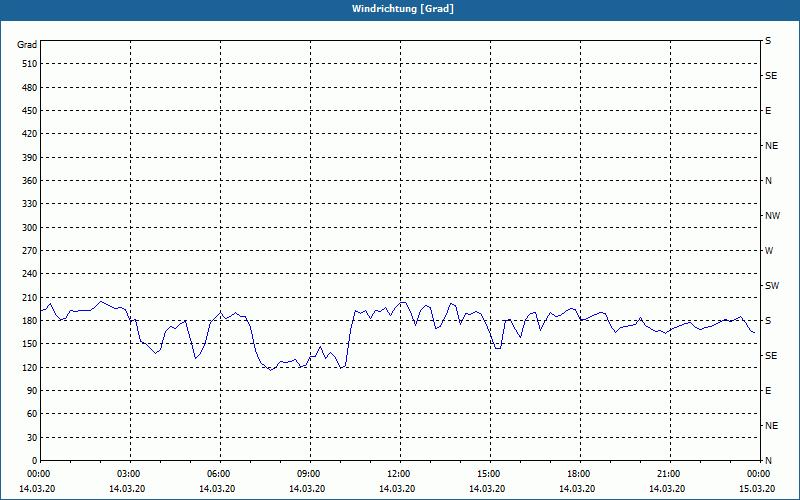The height and width of the screenshot is (500, 800).
Task: Click the 14.03.20 date beneath 12:00
Action: tap(397, 489)
